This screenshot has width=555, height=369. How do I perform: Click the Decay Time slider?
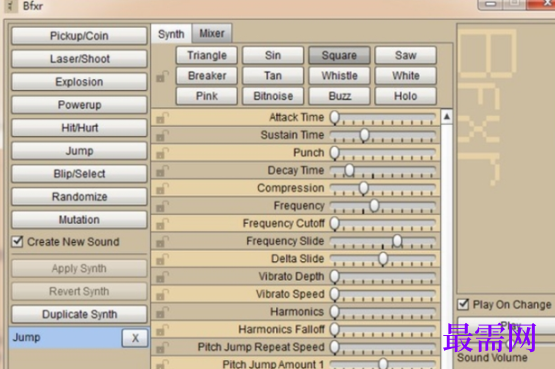pos(383,171)
